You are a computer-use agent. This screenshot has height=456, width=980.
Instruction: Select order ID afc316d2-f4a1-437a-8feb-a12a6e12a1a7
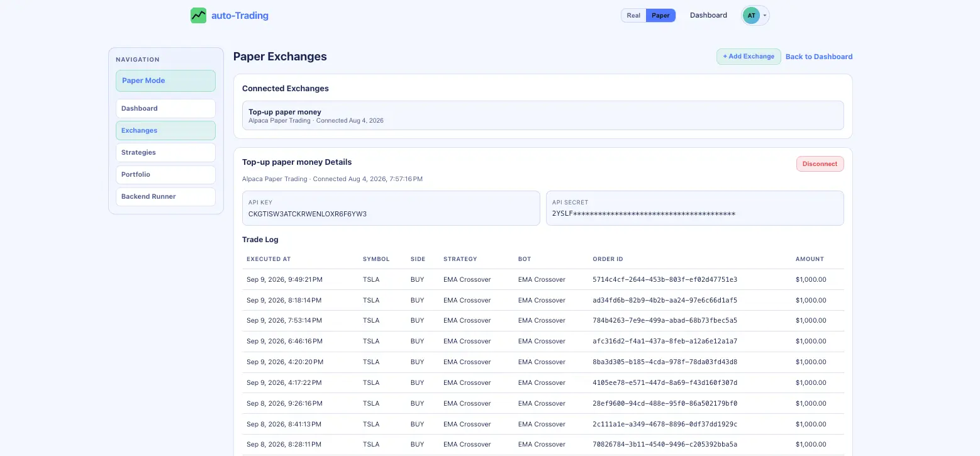click(x=665, y=342)
